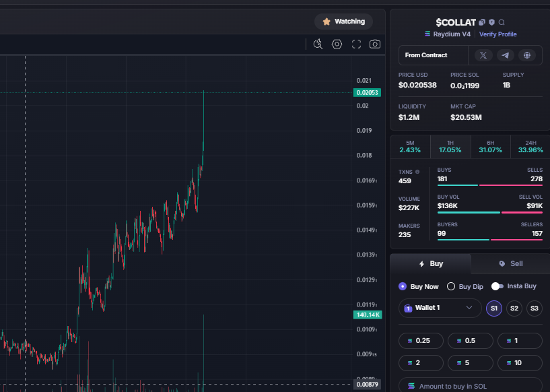Click the Verify Profile link
Screen dimensions: 550x392
coord(498,34)
